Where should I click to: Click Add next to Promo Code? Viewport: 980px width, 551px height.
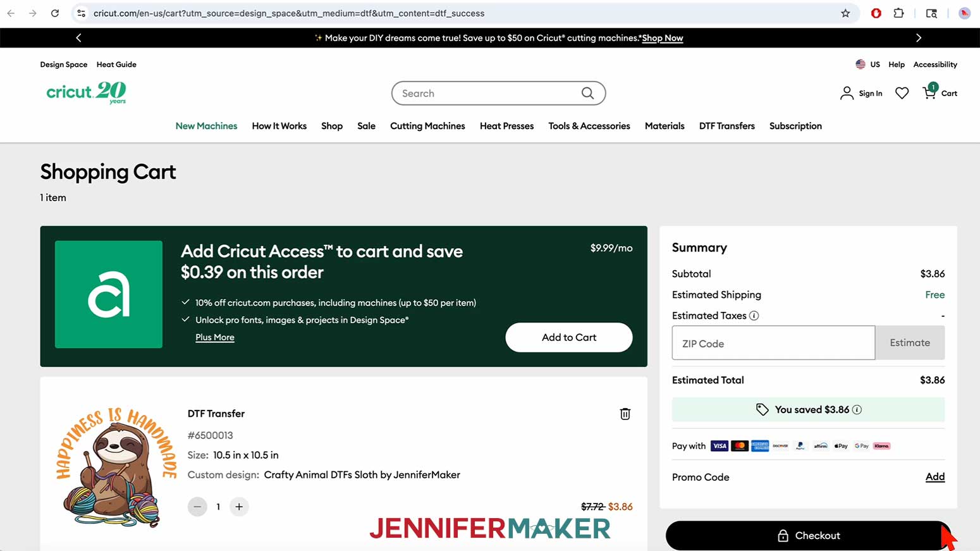(935, 477)
